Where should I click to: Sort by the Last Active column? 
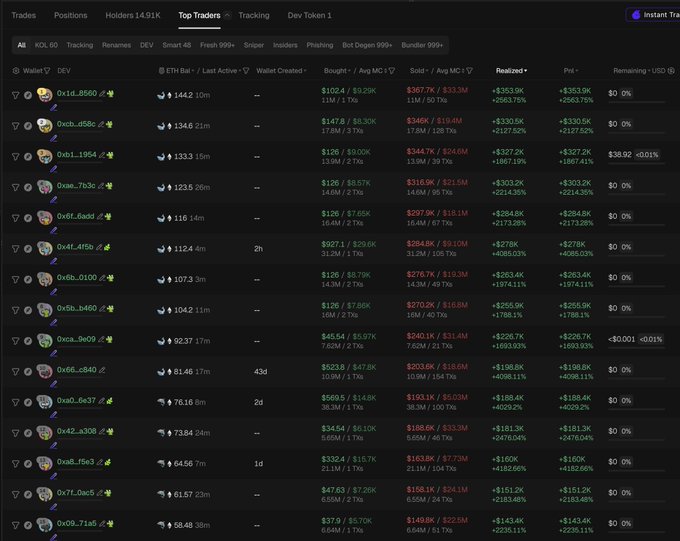(x=221, y=71)
